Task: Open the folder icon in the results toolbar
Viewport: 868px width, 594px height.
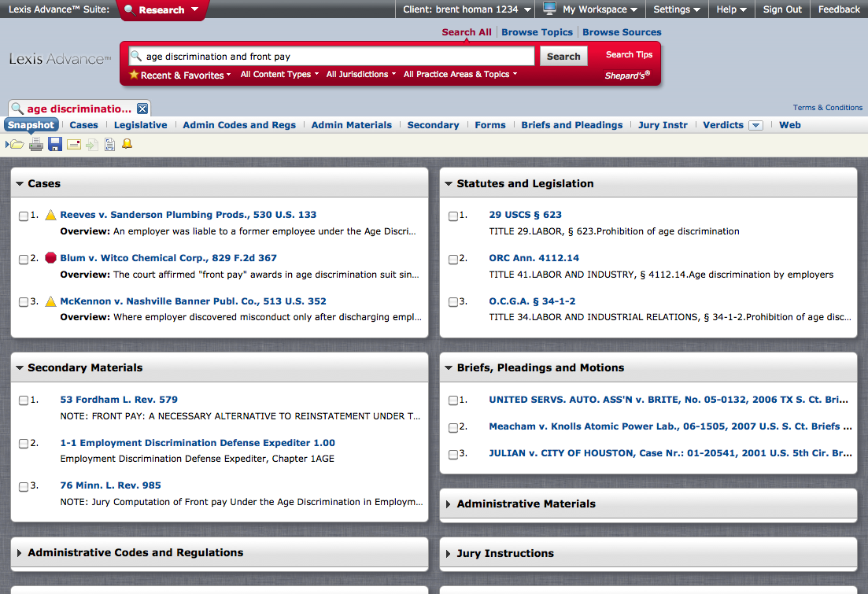Action: point(16,145)
